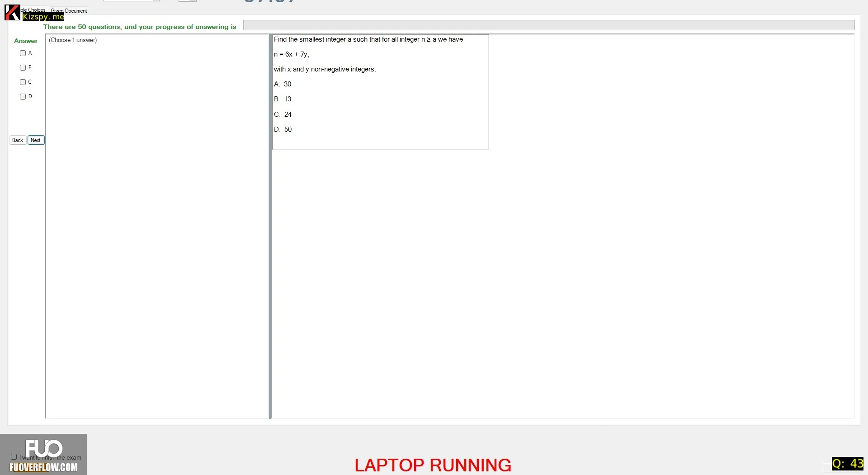Check answer option D
This screenshot has height=475, width=868.
pyautogui.click(x=23, y=97)
